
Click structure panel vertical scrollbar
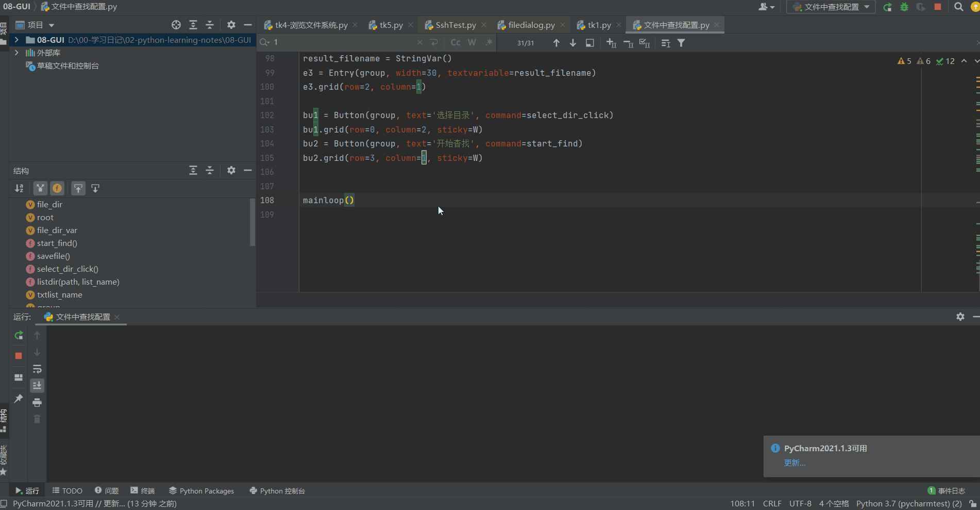[252, 222]
